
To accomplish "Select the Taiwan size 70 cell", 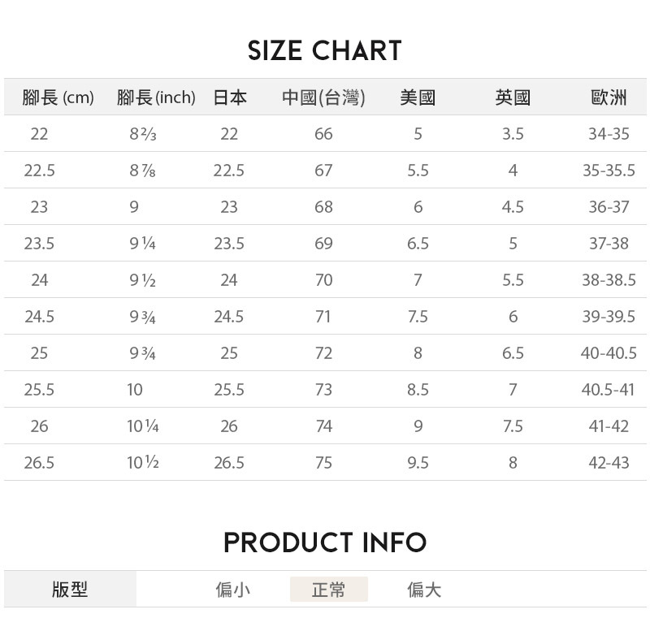I will pos(323,280).
